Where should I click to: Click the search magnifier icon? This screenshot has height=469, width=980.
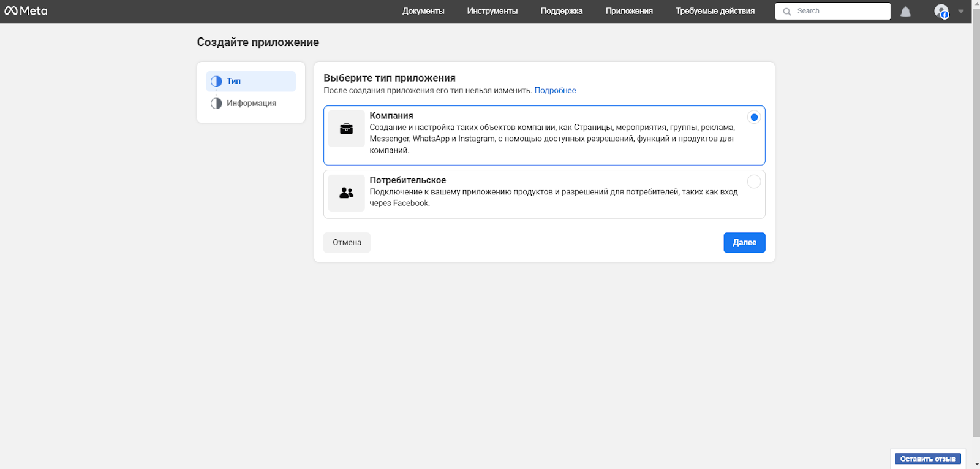pos(787,12)
